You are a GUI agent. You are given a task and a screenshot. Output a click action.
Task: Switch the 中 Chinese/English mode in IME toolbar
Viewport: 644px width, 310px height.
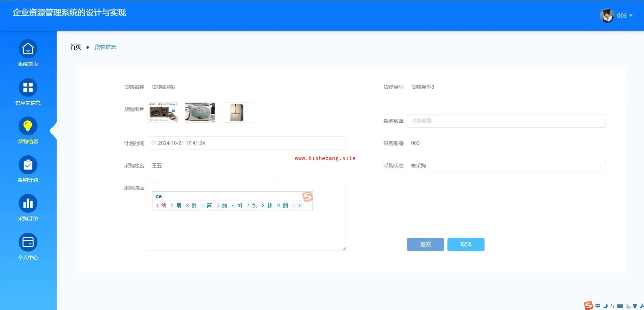click(x=598, y=306)
